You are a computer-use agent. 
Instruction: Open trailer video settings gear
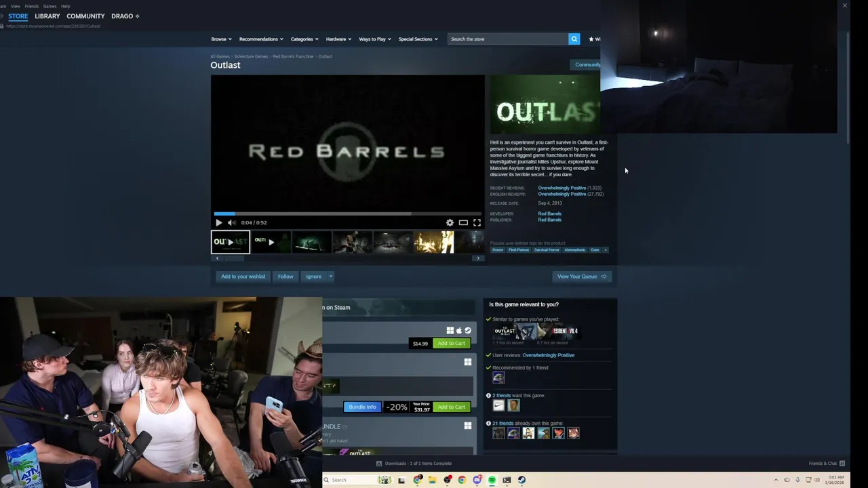tap(450, 222)
